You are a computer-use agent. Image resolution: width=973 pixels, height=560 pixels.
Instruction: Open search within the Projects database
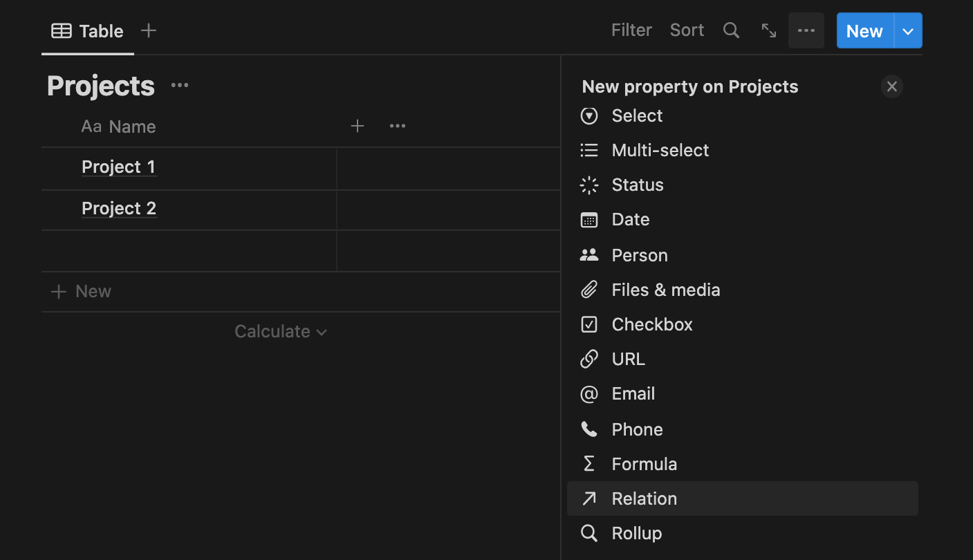pos(731,30)
